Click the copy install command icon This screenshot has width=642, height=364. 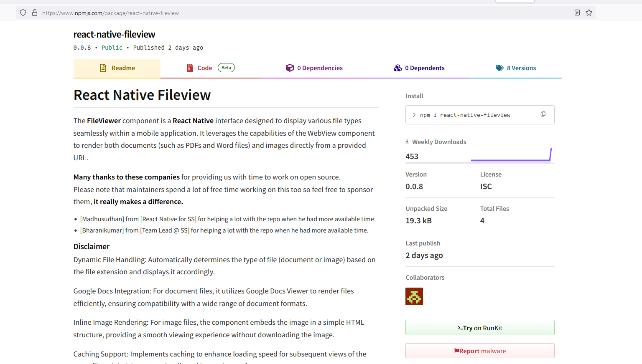(543, 114)
